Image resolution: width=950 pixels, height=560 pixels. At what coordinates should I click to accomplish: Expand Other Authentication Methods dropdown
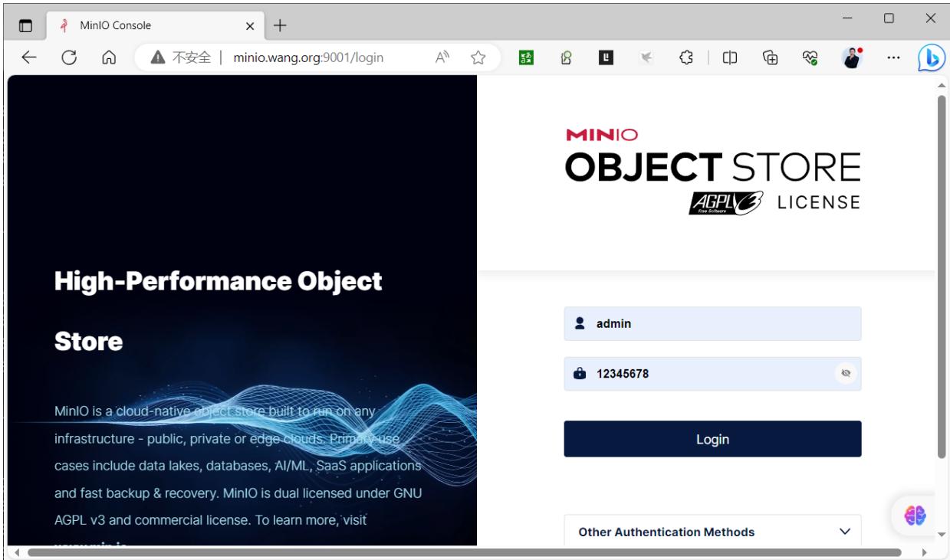pos(712,530)
